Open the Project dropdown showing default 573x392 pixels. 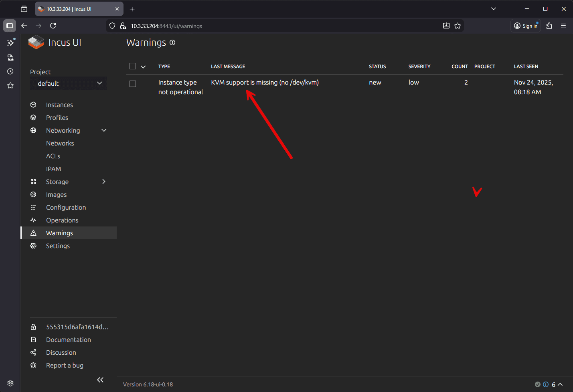point(68,83)
